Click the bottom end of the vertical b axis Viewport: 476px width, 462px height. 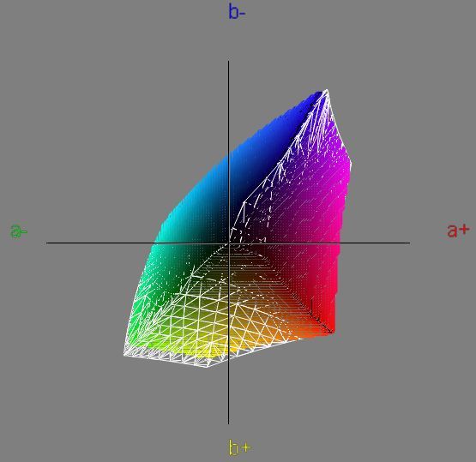tap(229, 423)
